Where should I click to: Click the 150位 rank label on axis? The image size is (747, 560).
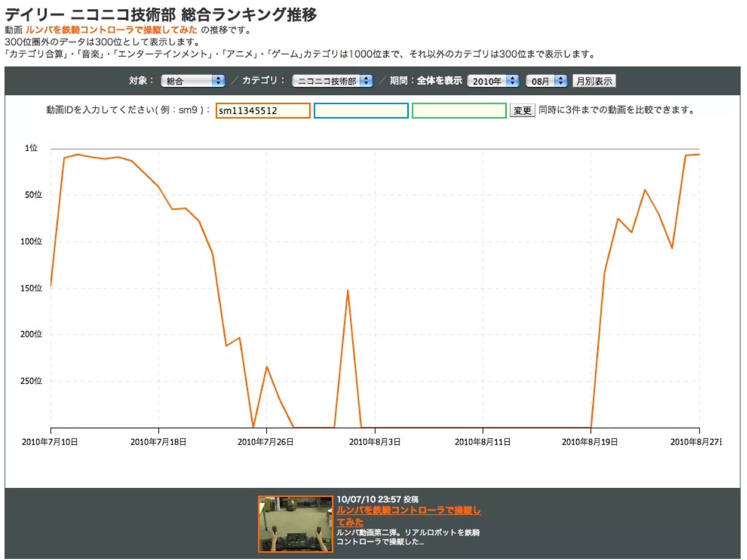coord(31,288)
